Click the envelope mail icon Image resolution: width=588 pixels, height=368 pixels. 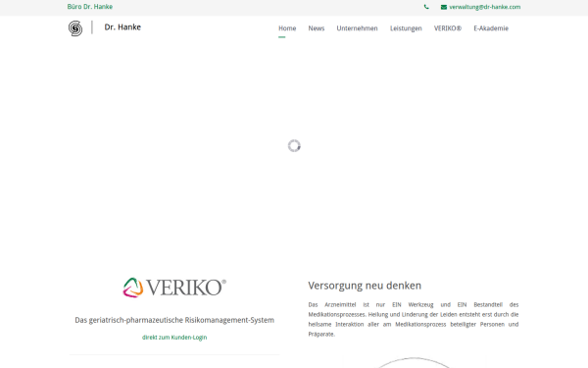pos(444,7)
